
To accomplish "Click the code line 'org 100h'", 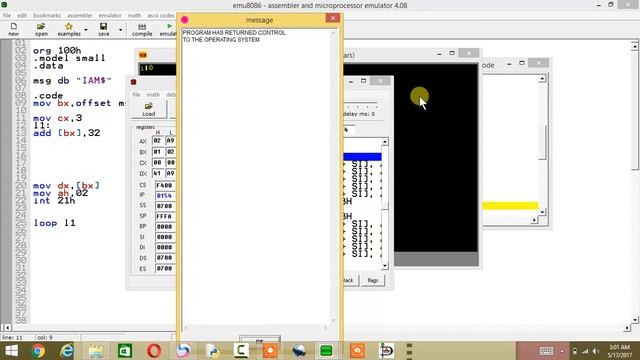I will (x=57, y=51).
